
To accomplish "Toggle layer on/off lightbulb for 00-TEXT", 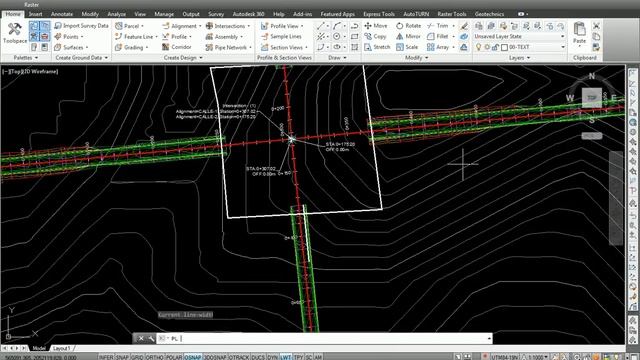I will tap(479, 47).
